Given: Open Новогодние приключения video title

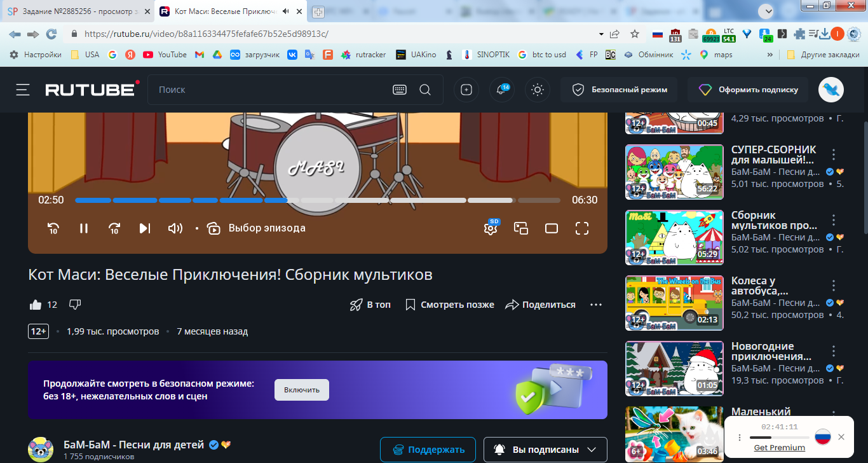Looking at the screenshot, I should 771,351.
